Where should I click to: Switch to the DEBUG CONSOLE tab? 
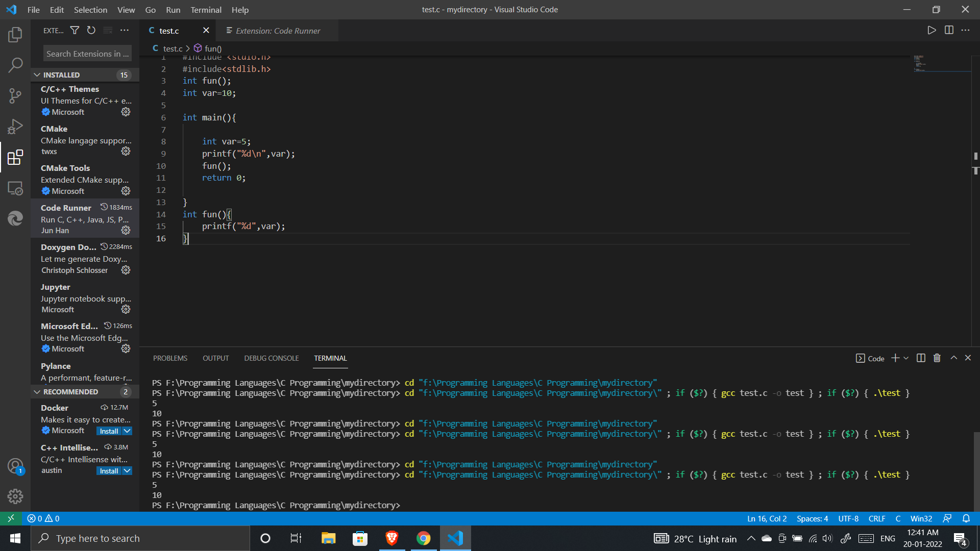pyautogui.click(x=272, y=358)
